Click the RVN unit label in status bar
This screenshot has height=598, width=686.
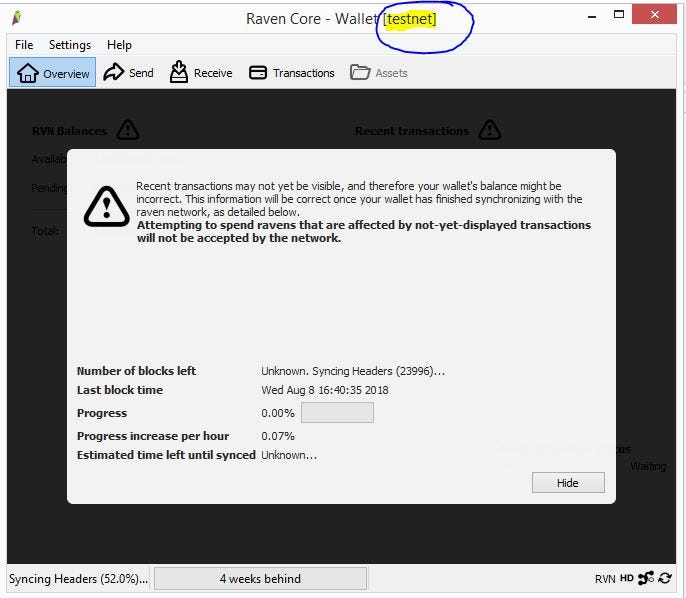pos(605,579)
